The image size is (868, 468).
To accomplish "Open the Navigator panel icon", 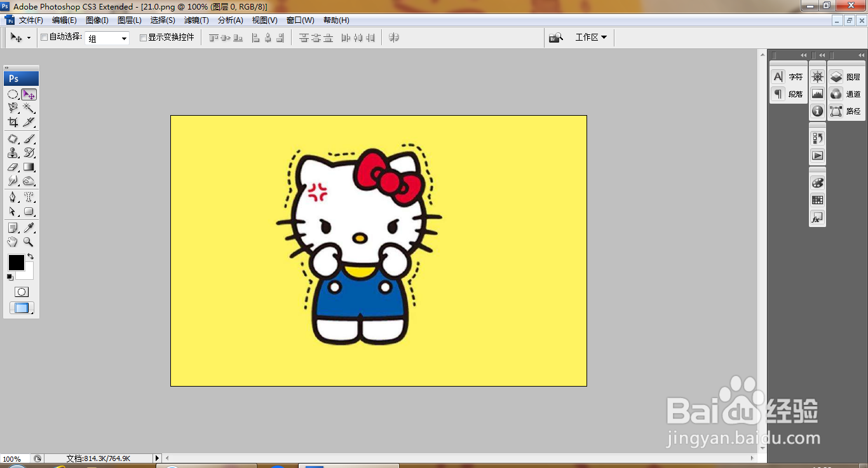I will 818,77.
